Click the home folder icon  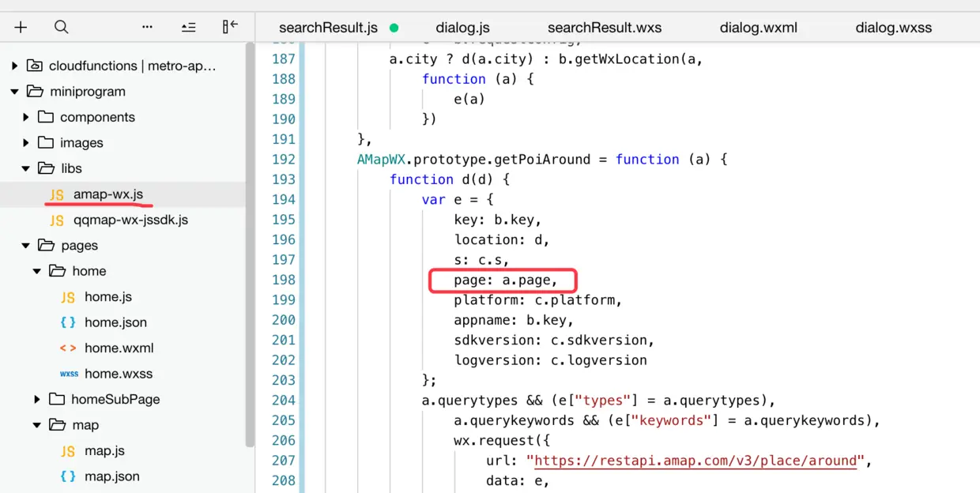pos(58,271)
